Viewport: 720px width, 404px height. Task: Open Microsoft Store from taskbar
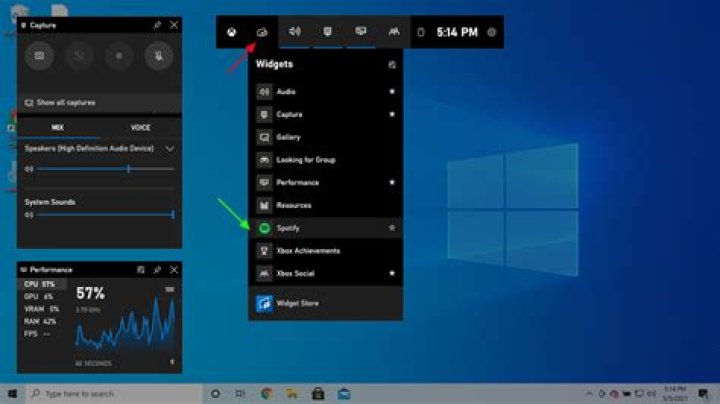click(x=318, y=393)
